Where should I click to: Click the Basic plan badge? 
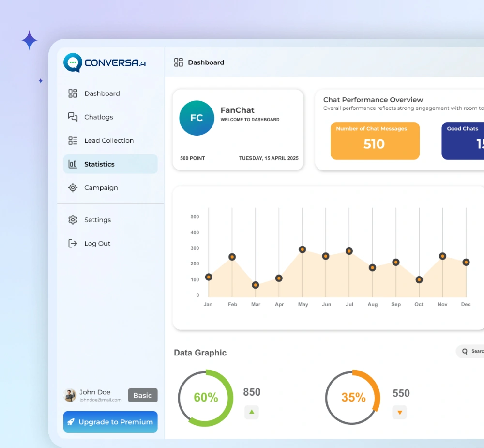[x=142, y=395]
